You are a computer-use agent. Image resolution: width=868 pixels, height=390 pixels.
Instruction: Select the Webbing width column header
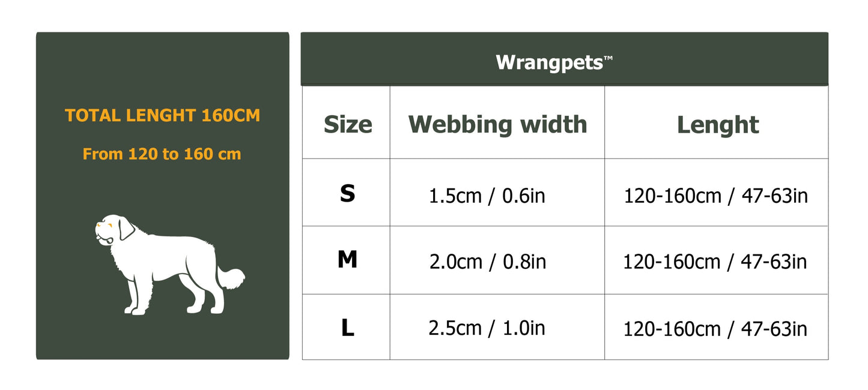click(x=497, y=124)
